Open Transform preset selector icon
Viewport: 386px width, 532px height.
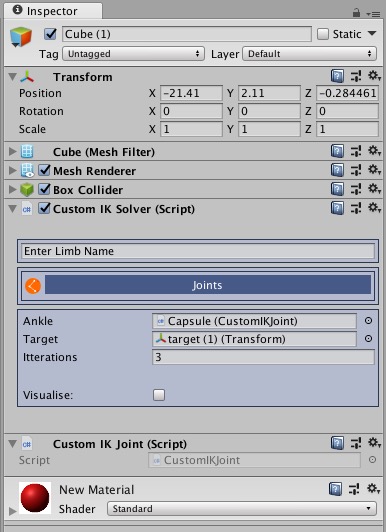pos(356,76)
